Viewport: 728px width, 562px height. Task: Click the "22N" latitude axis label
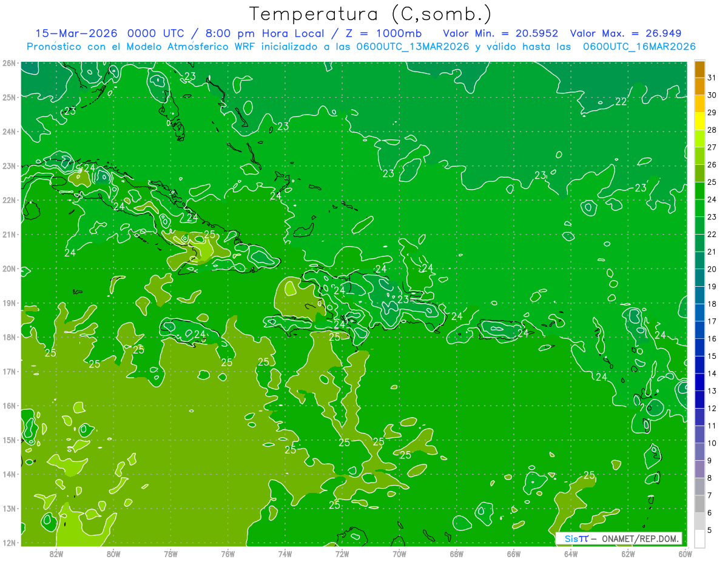(8, 199)
